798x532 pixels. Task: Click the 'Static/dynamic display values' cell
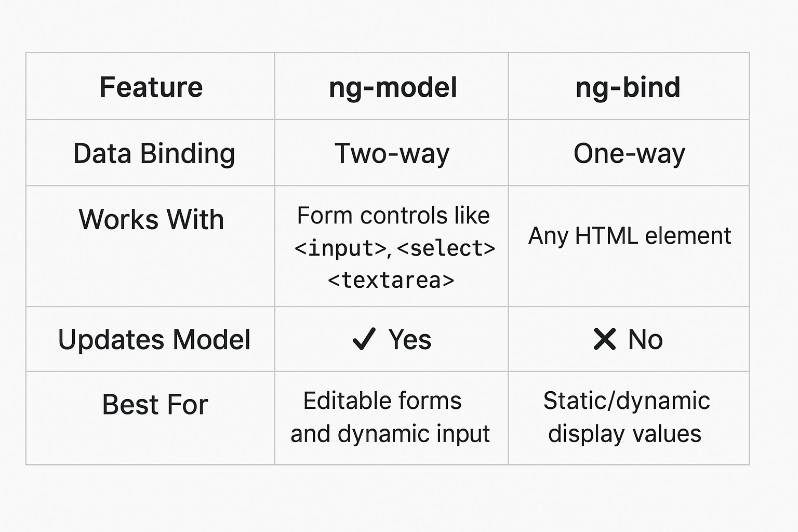coord(626,417)
